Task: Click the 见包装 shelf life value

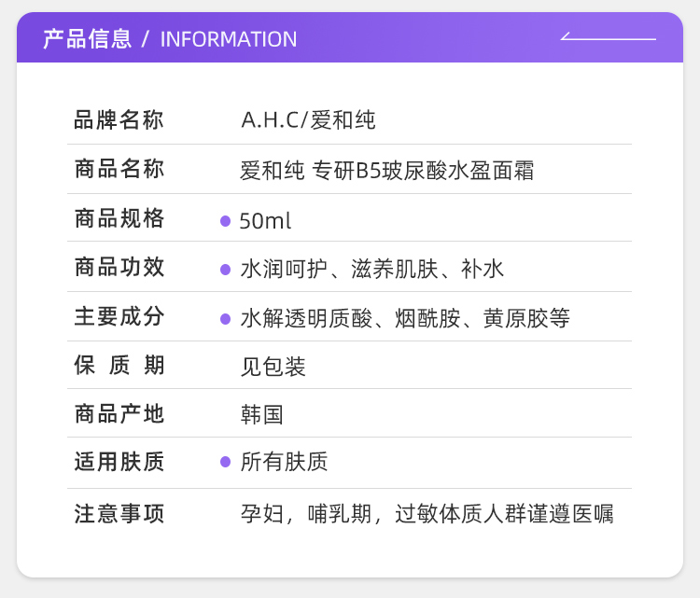Action: pos(273,367)
